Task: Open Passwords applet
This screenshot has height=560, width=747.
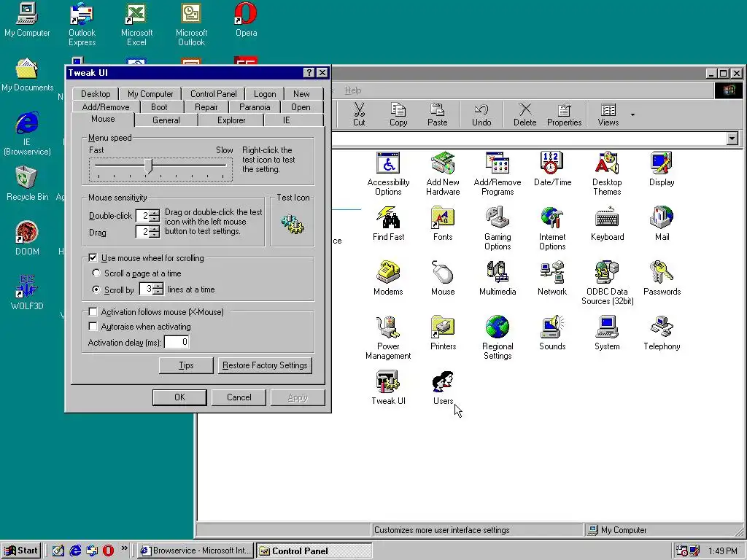Action: point(662,279)
